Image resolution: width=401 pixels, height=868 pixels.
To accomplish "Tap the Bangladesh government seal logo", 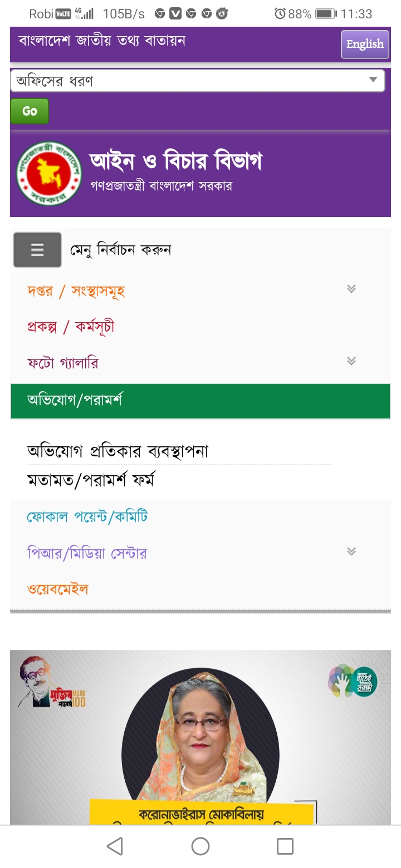I will coord(49,174).
